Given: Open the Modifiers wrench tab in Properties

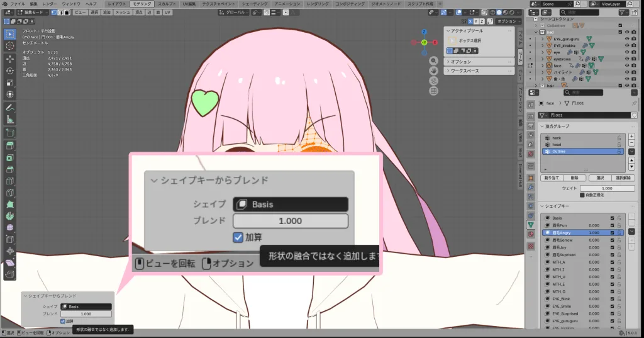Looking at the screenshot, I should [x=531, y=187].
